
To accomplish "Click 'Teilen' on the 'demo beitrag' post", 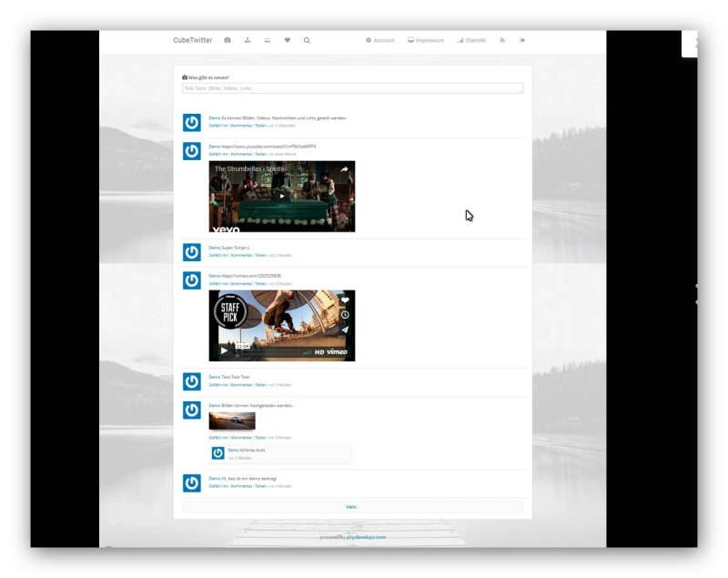I will point(260,486).
